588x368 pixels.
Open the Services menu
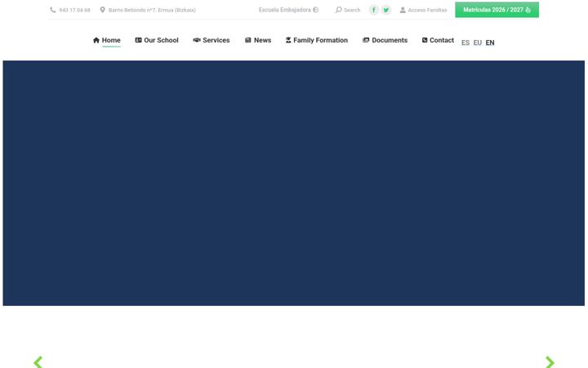(x=216, y=40)
